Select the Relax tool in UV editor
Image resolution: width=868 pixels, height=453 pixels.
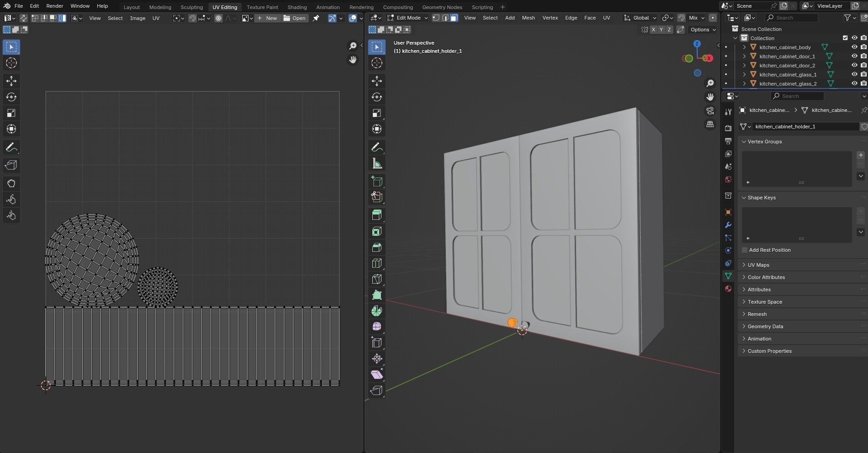click(11, 199)
